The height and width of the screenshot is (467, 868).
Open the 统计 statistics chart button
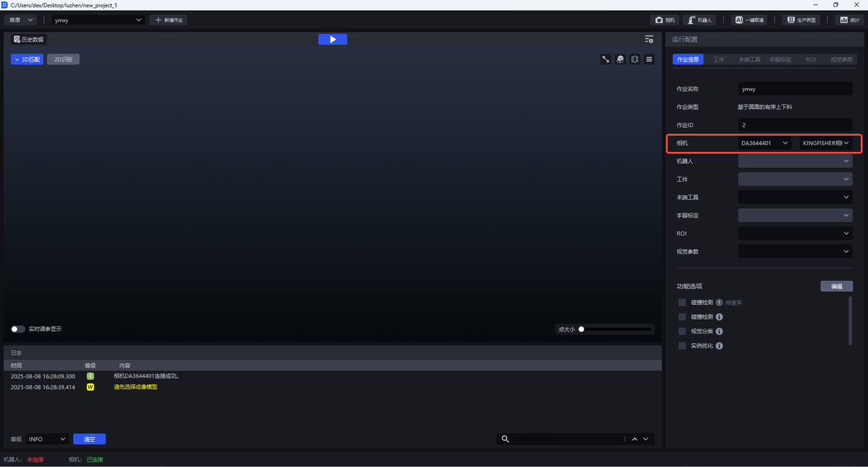point(850,20)
